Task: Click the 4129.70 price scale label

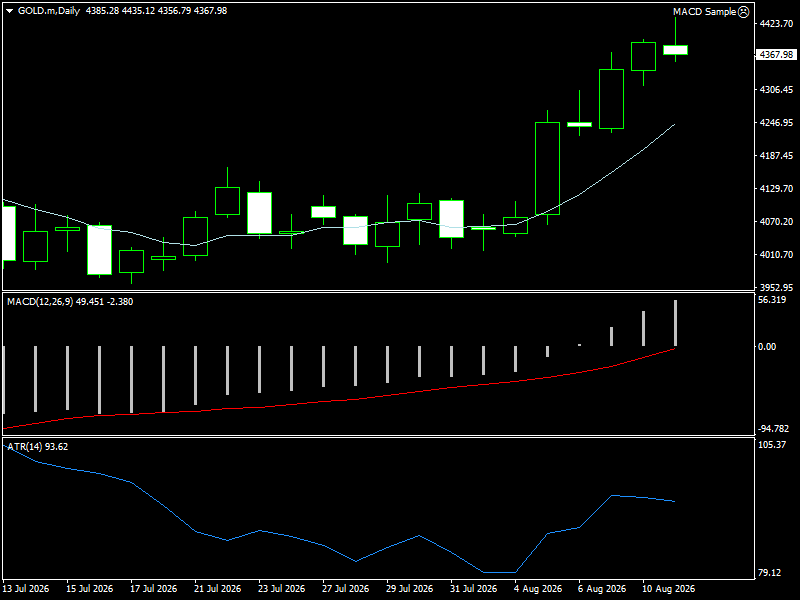Action: click(776, 189)
